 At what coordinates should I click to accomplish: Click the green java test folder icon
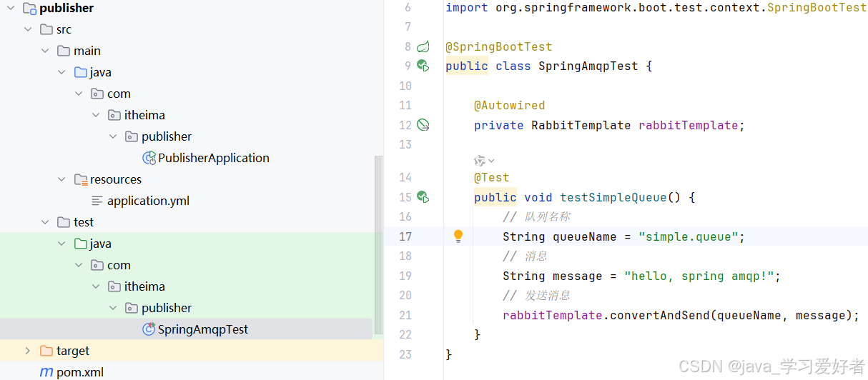pyautogui.click(x=81, y=244)
